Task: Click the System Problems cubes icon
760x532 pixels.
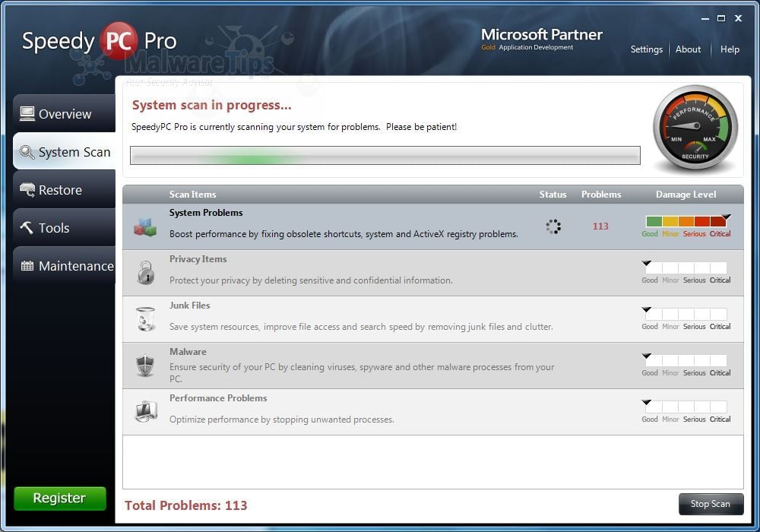Action: tap(145, 226)
